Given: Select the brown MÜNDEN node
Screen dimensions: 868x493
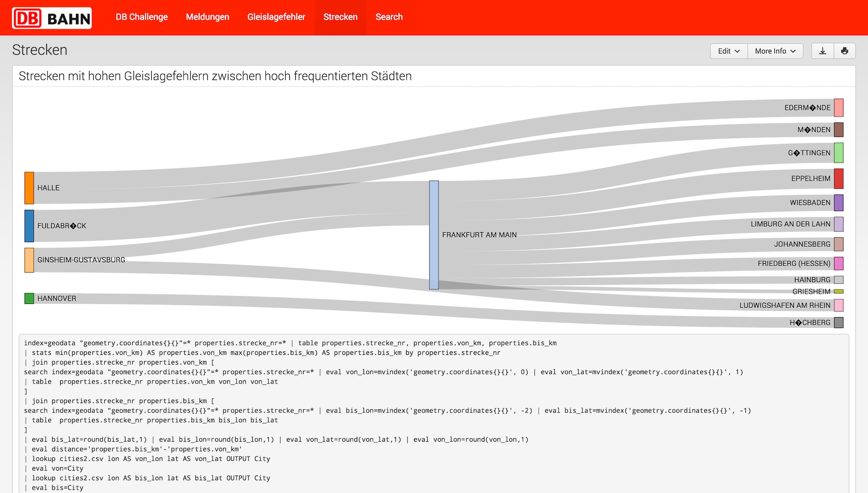Looking at the screenshot, I should [839, 130].
